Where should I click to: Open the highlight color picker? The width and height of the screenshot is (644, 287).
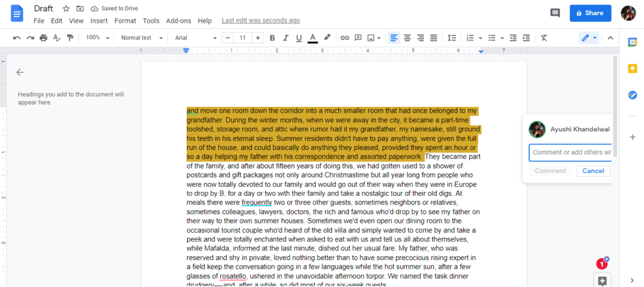click(327, 38)
